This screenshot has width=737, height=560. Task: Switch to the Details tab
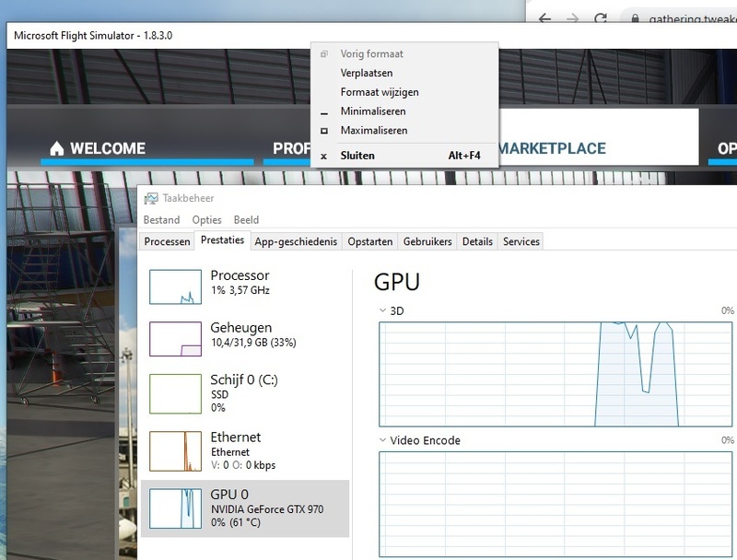point(477,241)
